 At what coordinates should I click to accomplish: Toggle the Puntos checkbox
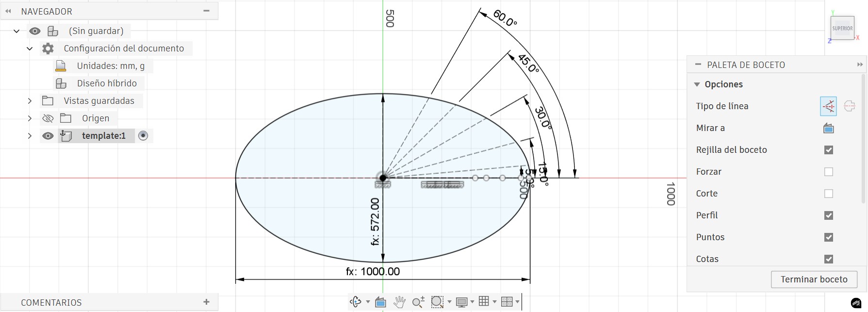click(x=829, y=237)
